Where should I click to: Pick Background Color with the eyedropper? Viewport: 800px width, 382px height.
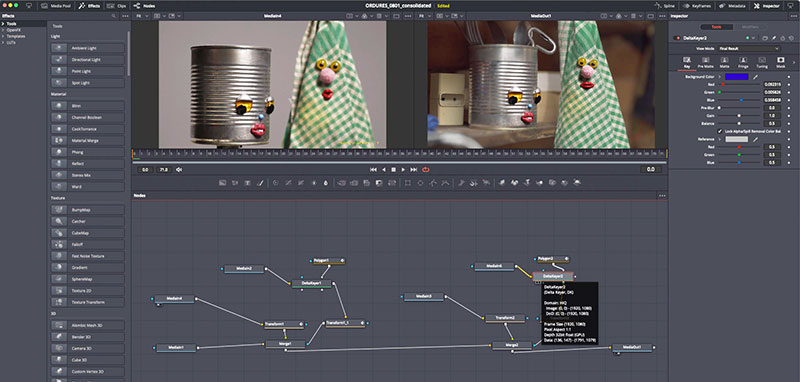(755, 77)
